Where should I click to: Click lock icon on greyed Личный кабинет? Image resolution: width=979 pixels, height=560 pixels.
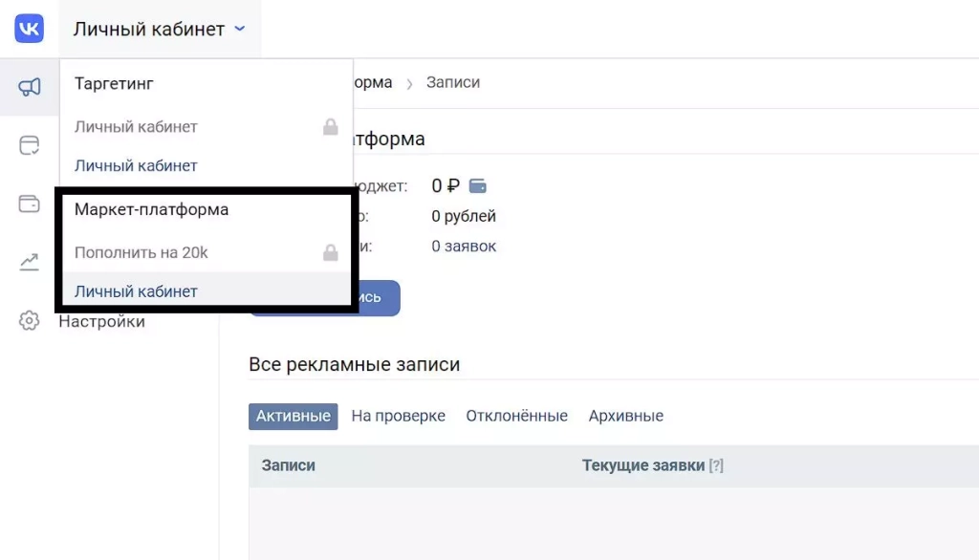click(330, 127)
